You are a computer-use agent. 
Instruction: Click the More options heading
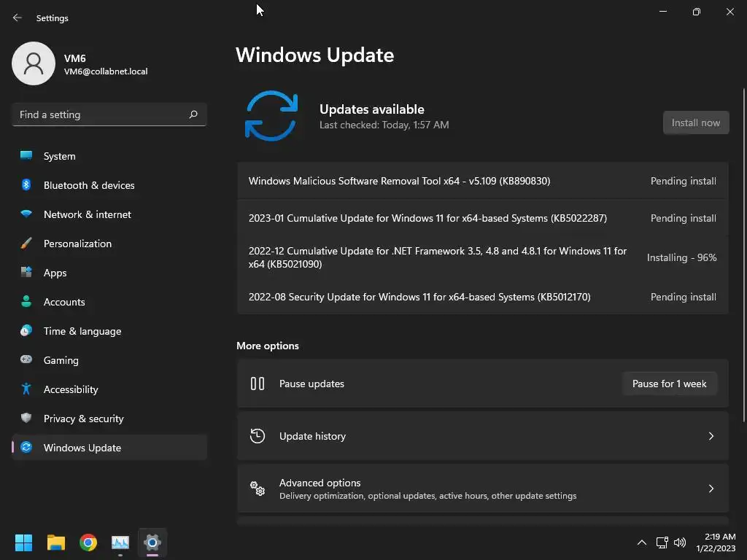(268, 346)
